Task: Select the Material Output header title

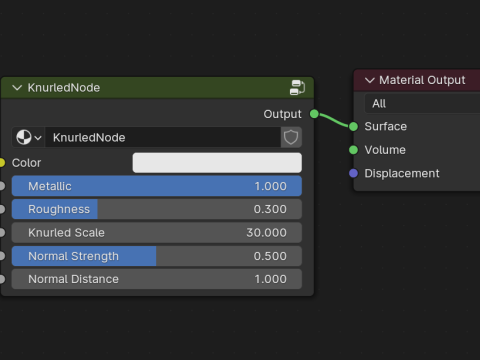Action: 422,80
